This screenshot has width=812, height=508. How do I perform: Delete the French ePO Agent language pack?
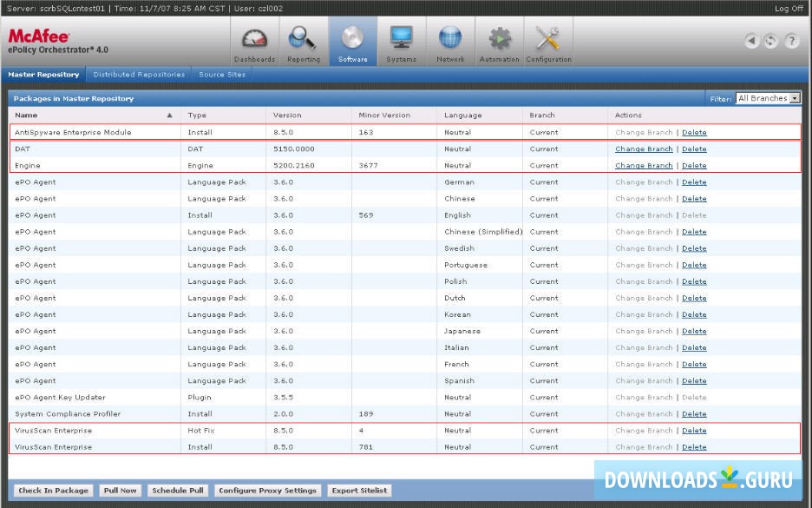pyautogui.click(x=694, y=365)
